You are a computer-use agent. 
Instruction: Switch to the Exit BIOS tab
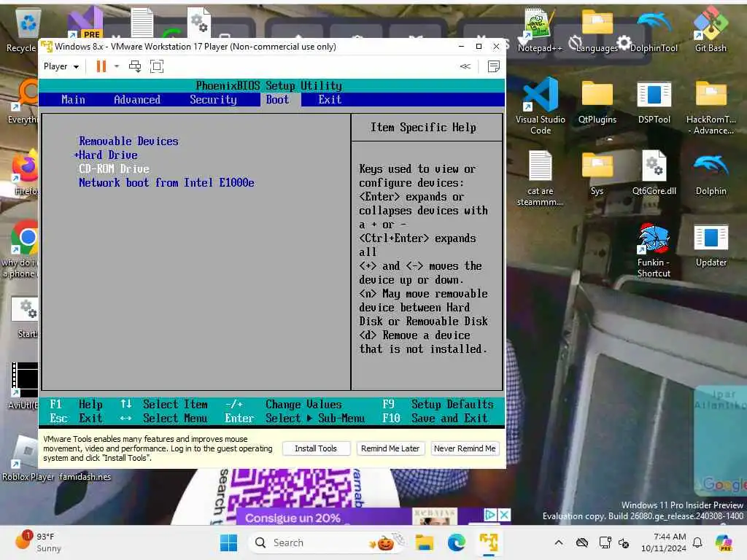330,99
